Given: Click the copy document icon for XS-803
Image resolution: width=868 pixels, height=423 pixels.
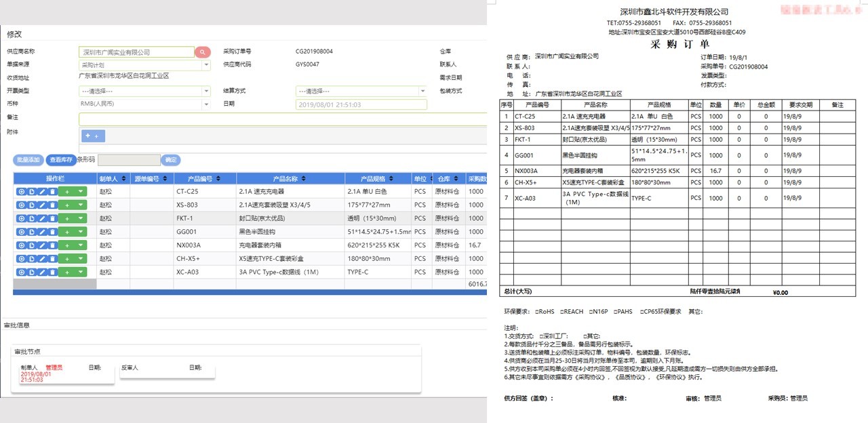Looking at the screenshot, I should [31, 205].
